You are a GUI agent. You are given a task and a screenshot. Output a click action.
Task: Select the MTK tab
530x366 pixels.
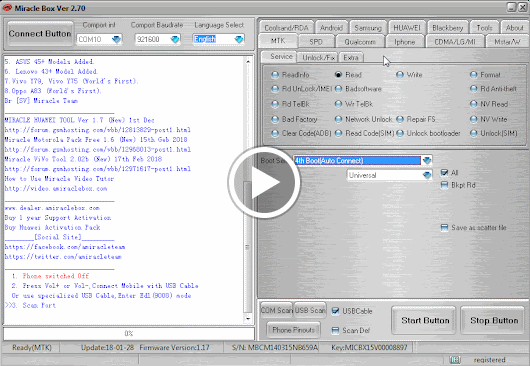tap(278, 41)
